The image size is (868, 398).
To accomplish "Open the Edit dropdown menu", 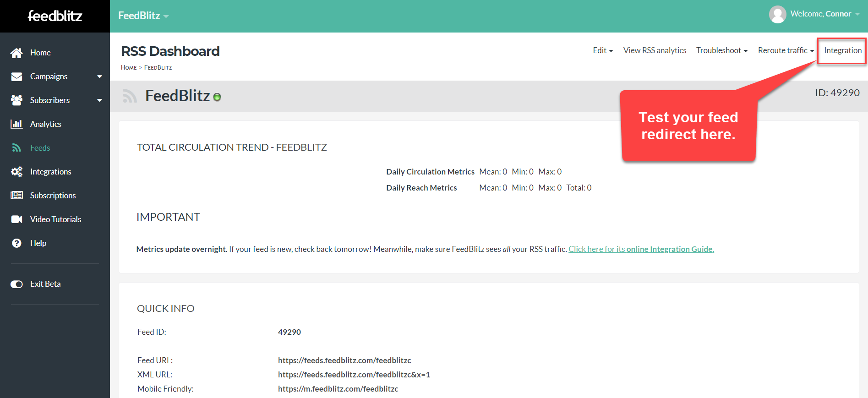I will (603, 50).
